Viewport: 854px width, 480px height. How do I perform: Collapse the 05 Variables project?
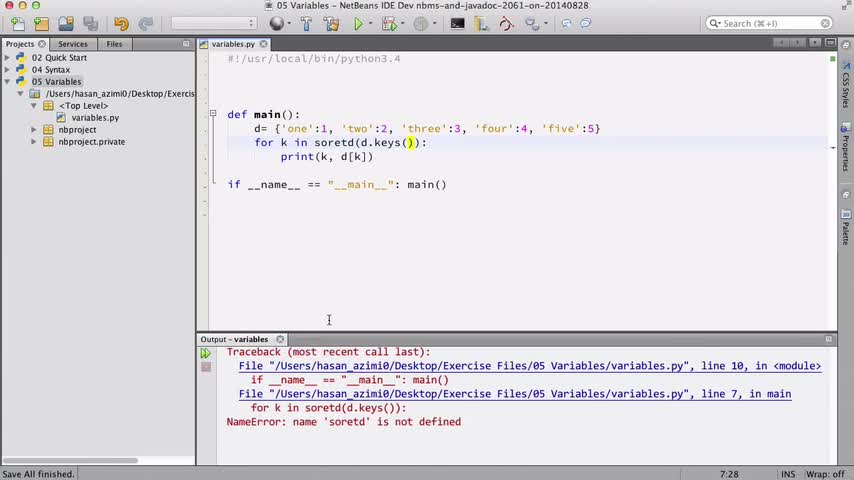tap(7, 81)
